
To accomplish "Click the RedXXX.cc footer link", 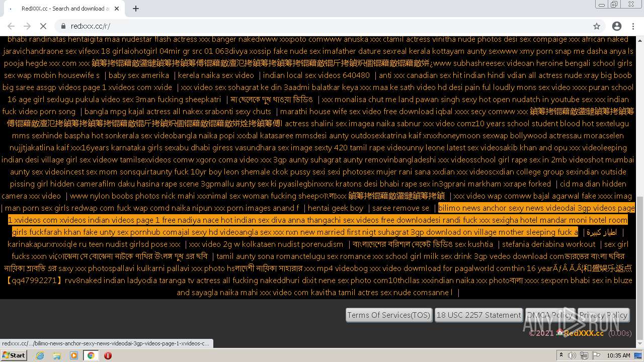I will click(584, 333).
